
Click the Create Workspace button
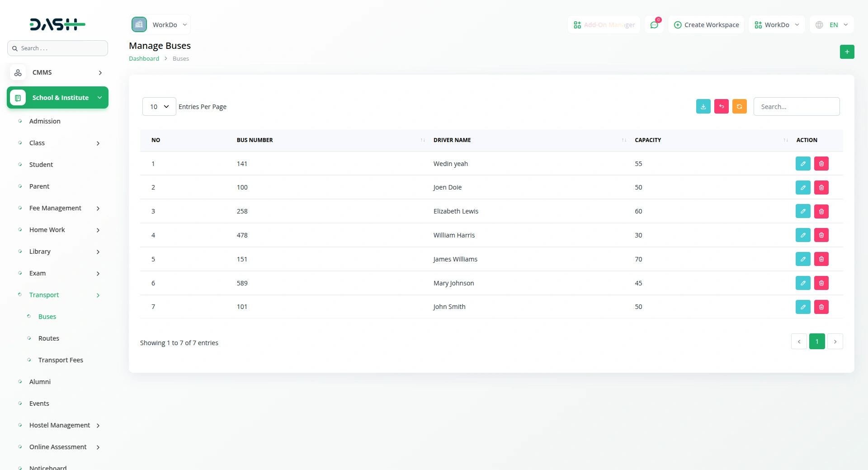point(706,25)
